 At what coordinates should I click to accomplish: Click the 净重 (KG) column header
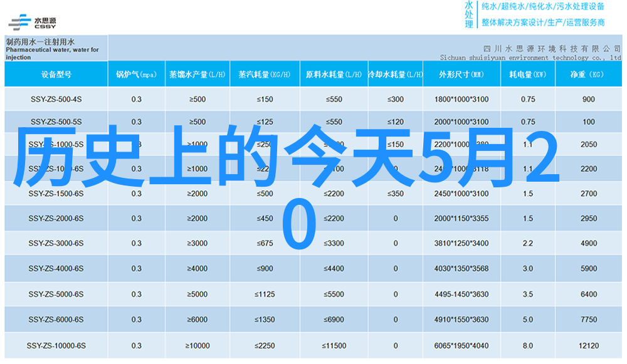(587, 74)
